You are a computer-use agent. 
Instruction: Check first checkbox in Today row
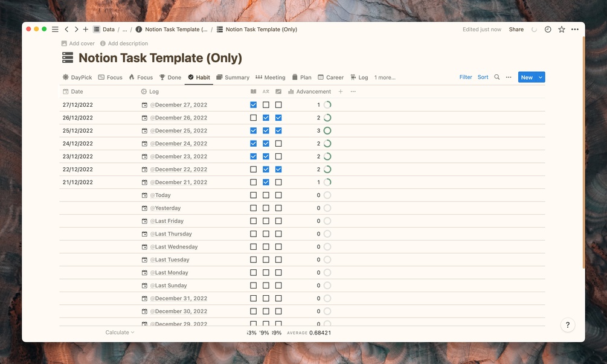pos(253,196)
